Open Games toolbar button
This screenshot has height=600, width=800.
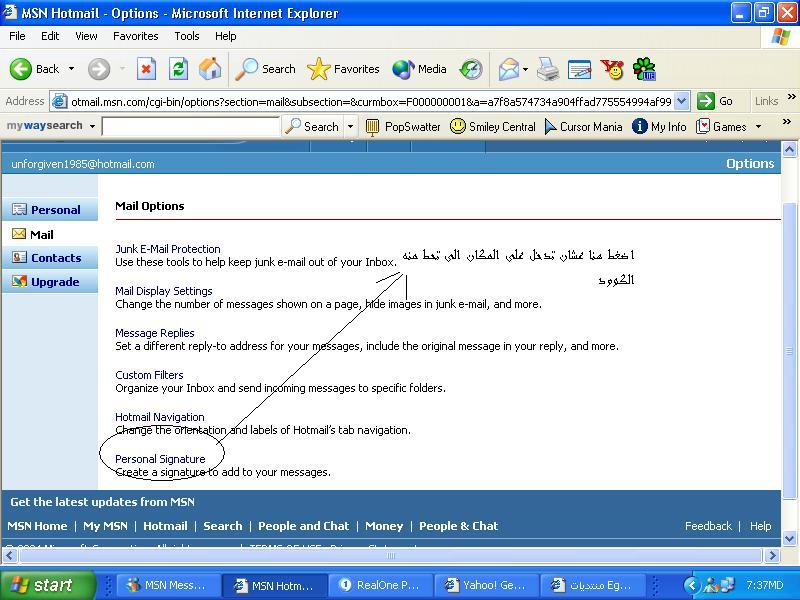click(721, 127)
